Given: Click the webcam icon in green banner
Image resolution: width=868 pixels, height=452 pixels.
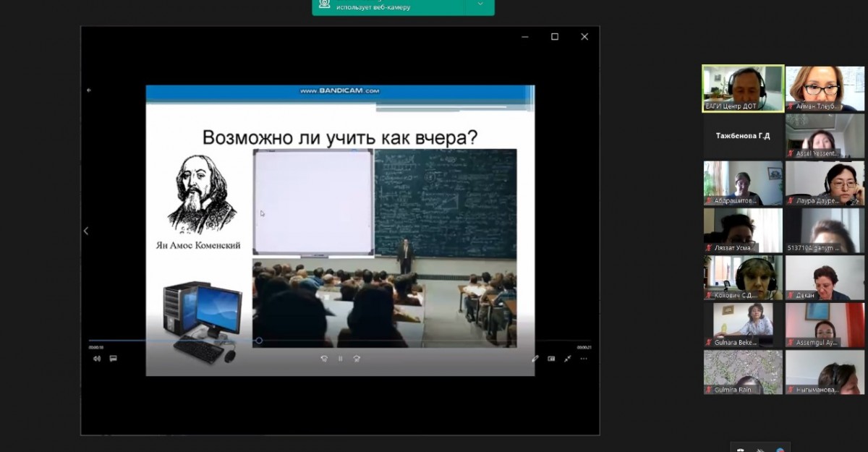Looking at the screenshot, I should (325, 4).
